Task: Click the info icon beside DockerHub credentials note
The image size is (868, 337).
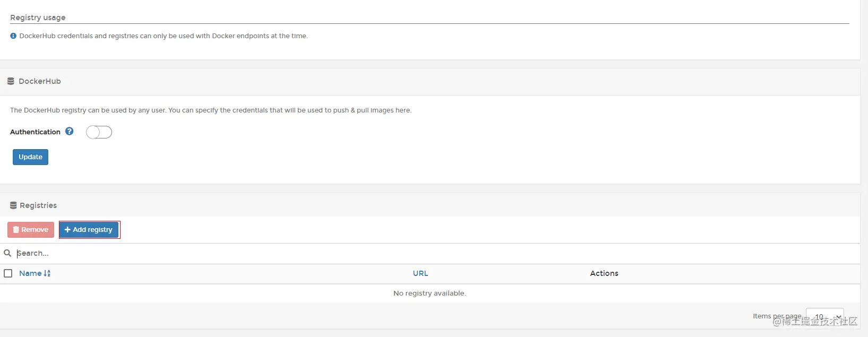Action: click(x=13, y=36)
